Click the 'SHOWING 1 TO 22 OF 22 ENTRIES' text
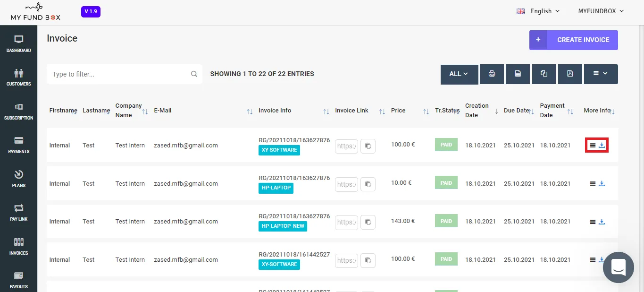644x292 pixels. [262, 74]
